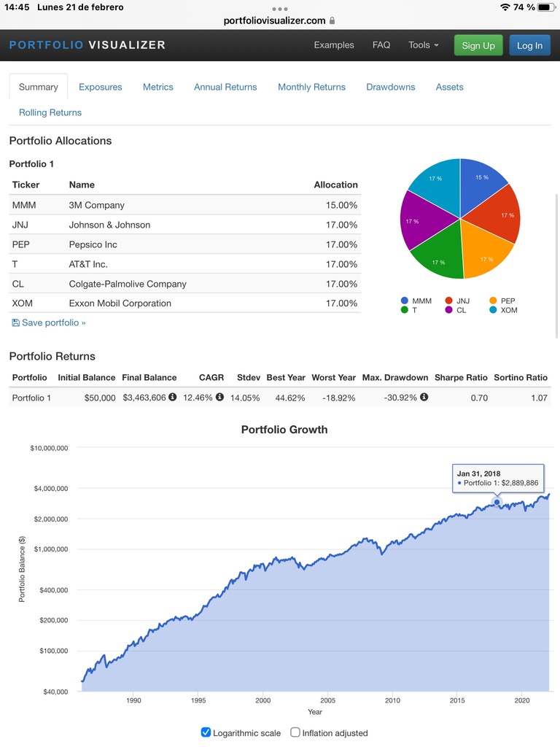
Task: Click the Sharpe Ratio column header
Action: coord(461,377)
